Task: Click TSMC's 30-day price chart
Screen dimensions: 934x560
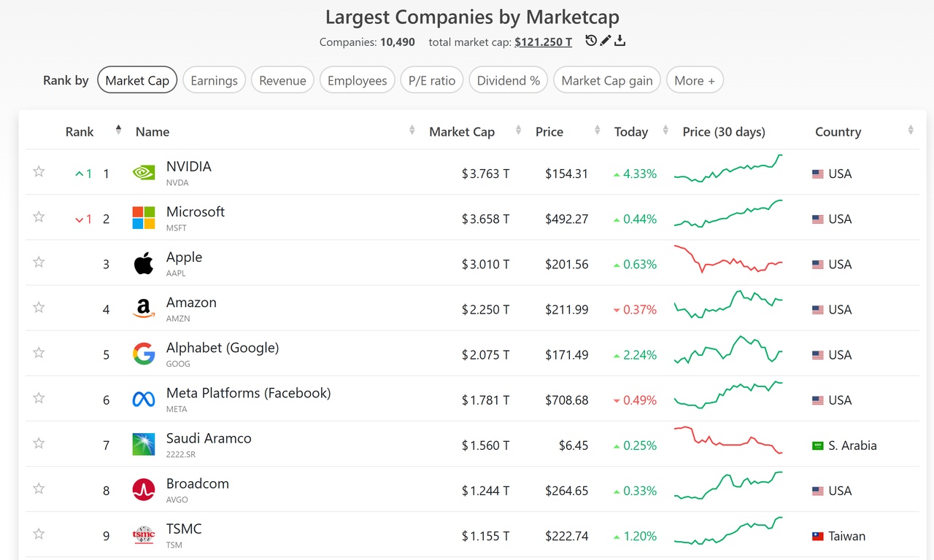Action: [x=728, y=530]
